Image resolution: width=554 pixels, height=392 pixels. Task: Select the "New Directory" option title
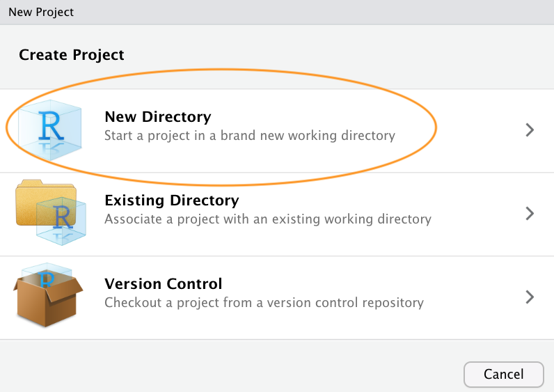click(x=157, y=116)
